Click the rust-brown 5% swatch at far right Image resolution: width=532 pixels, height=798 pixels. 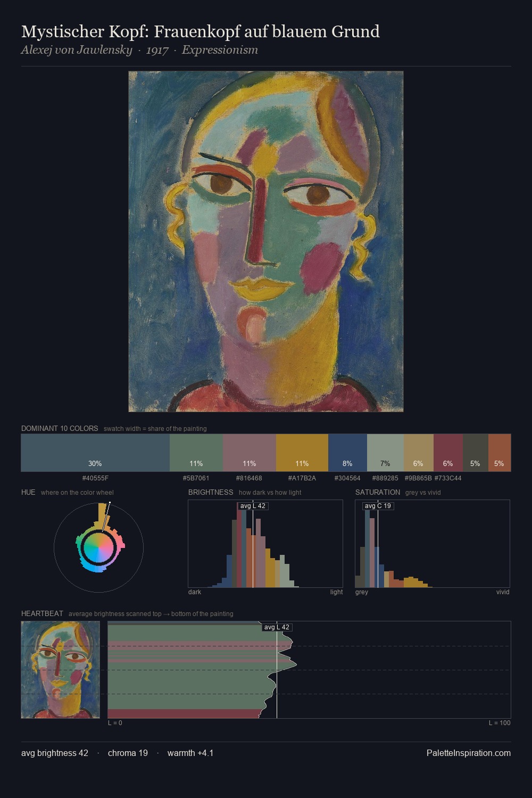coord(500,453)
